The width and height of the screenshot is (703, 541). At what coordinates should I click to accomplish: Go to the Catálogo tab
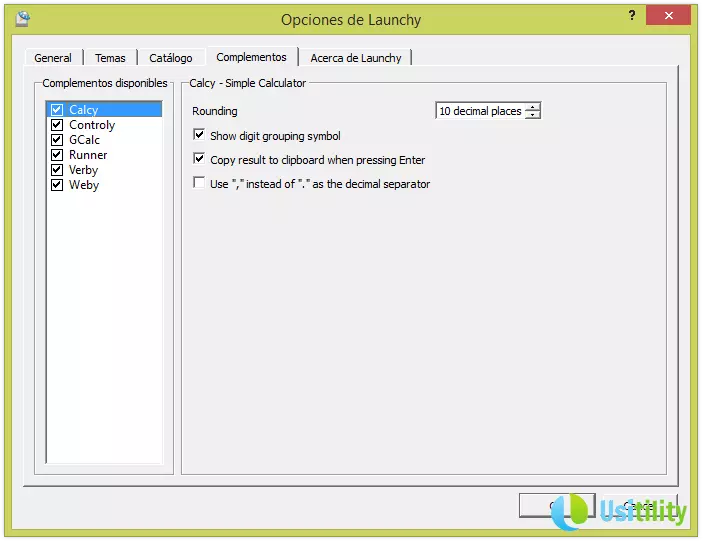pos(171,58)
